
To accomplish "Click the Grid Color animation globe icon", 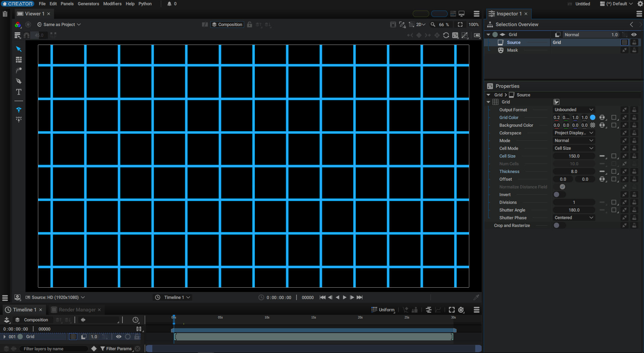I will [602, 117].
